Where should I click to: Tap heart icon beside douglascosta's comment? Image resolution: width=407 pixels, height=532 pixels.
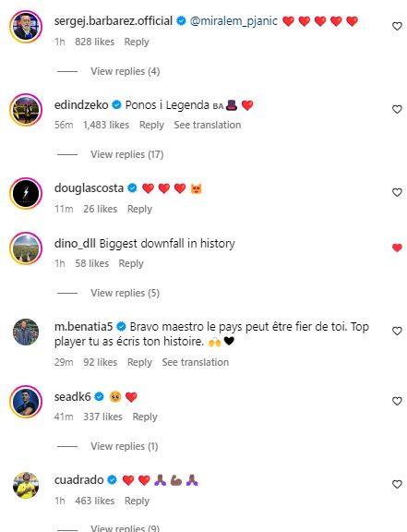click(397, 192)
